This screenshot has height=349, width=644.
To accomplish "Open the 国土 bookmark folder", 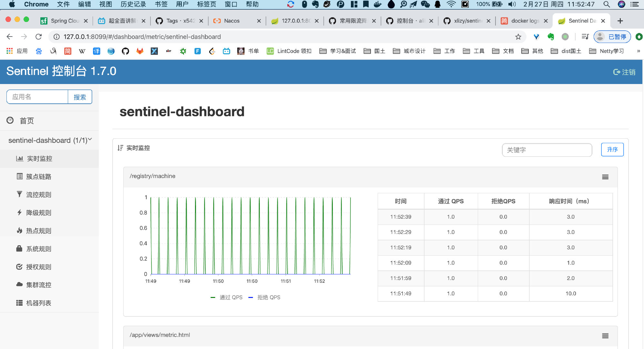I will [x=374, y=51].
